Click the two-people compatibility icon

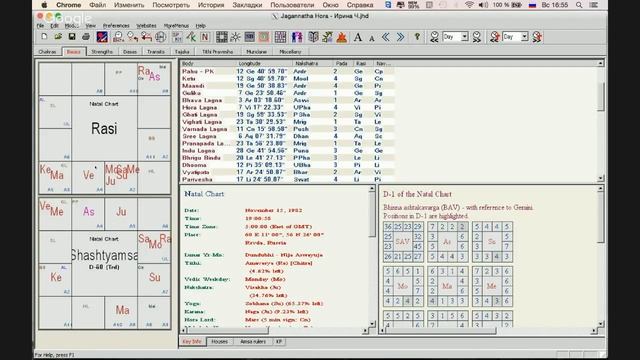tap(297, 37)
